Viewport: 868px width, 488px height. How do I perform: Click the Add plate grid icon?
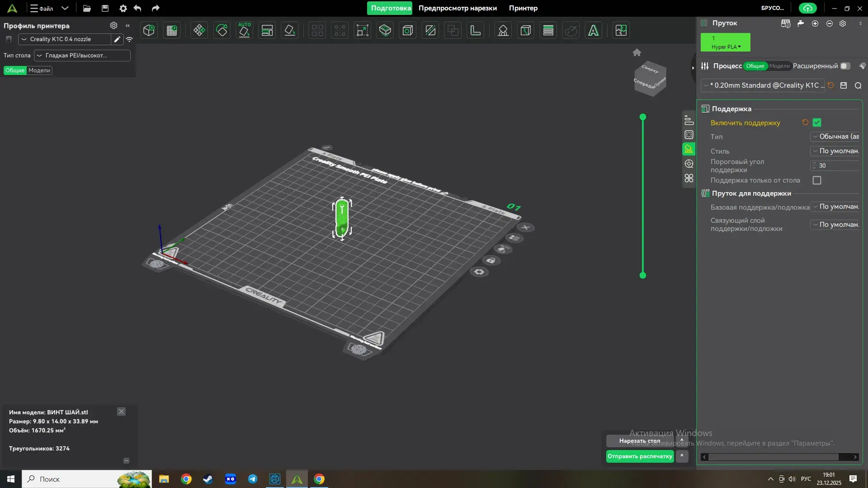(x=172, y=30)
